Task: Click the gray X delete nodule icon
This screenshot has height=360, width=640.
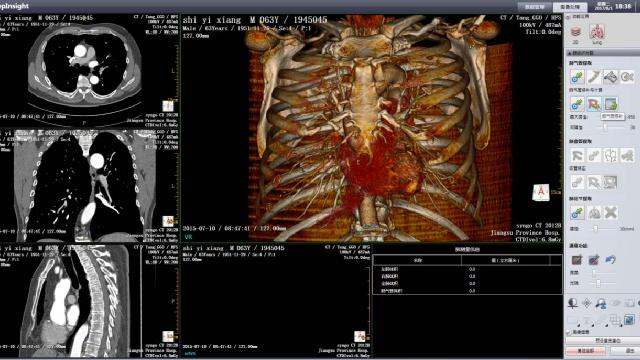Action: (611, 213)
